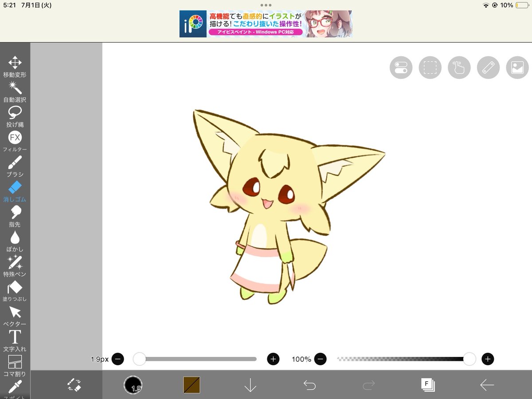Select the 指先 smudge tool
The height and width of the screenshot is (399, 532).
15,216
